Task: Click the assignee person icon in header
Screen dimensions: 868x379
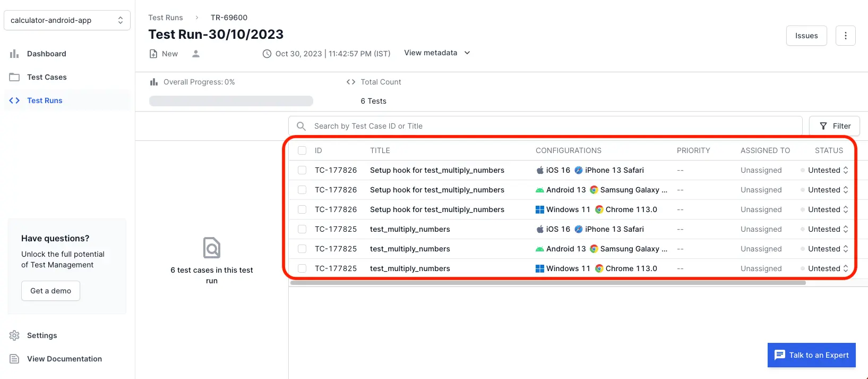Action: (196, 54)
